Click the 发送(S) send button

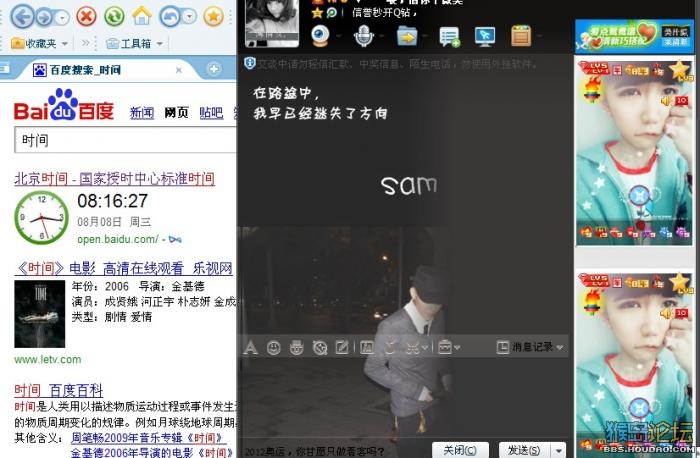click(x=524, y=450)
